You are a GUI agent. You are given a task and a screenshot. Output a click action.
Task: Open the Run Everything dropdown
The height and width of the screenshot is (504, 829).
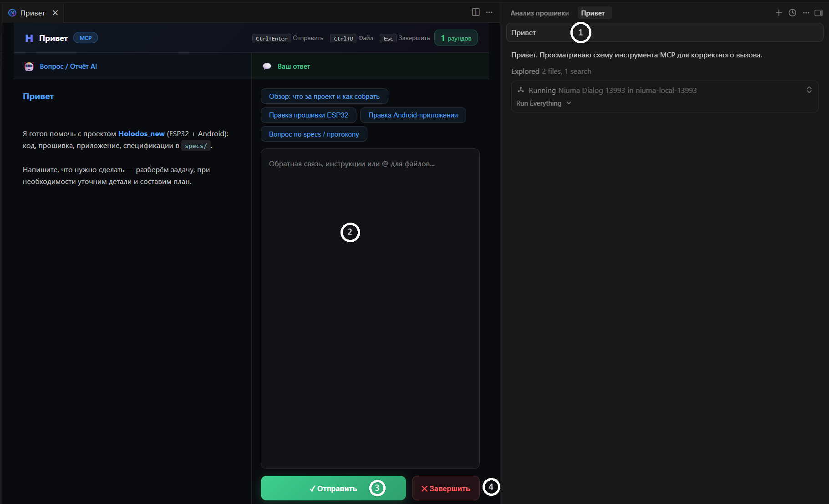click(544, 103)
